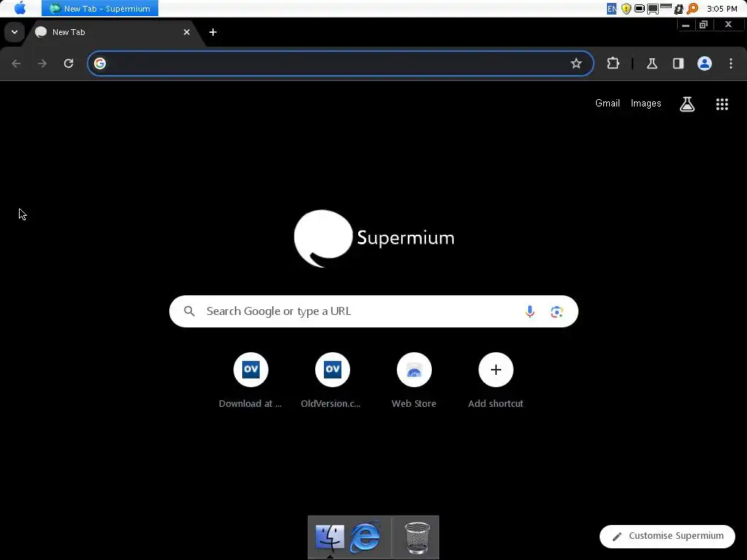Toggle the side panel
The image size is (747, 560).
(x=678, y=63)
